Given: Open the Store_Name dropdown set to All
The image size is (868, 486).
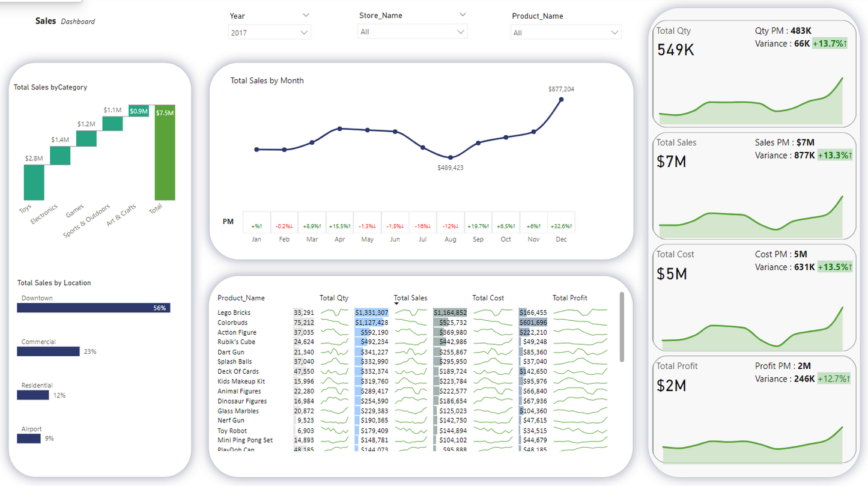Looking at the screenshot, I should coord(412,32).
